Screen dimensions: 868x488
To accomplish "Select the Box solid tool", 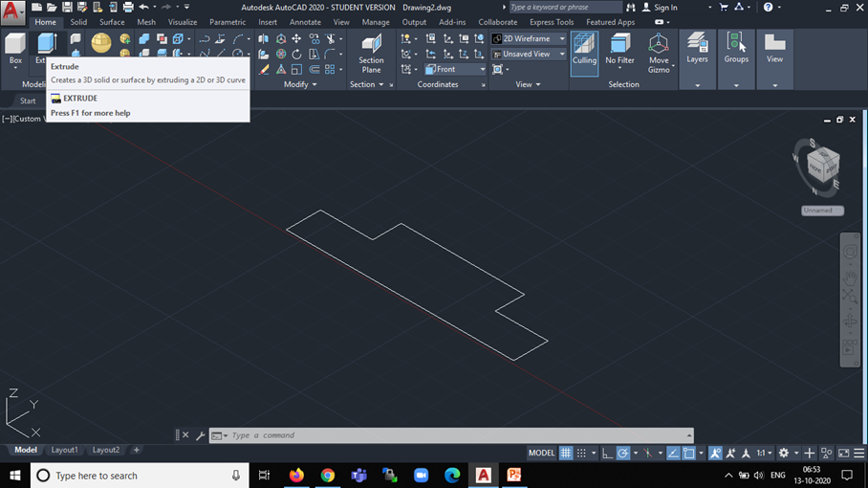I will pos(15,50).
